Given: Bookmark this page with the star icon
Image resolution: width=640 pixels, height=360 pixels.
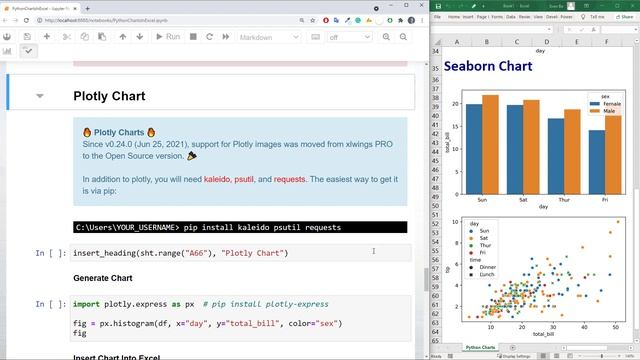Looking at the screenshot, I should click(313, 20).
